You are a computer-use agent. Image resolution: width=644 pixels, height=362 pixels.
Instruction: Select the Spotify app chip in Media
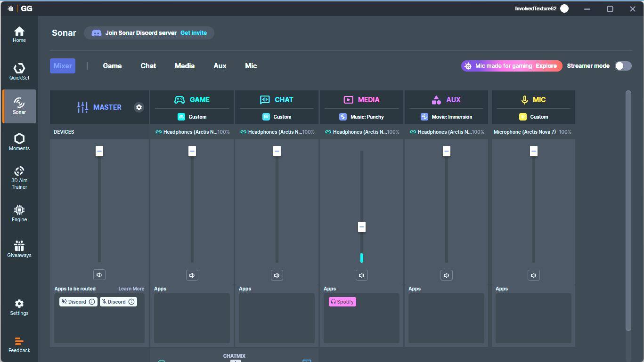342,302
